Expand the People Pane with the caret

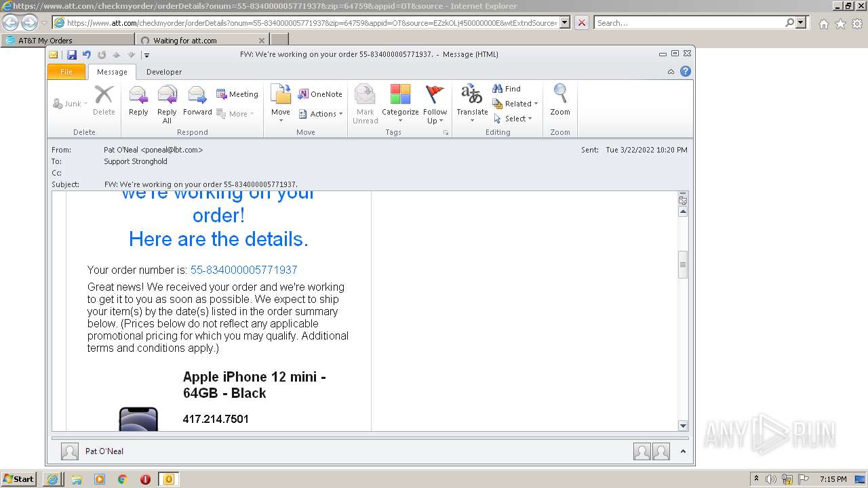point(683,451)
